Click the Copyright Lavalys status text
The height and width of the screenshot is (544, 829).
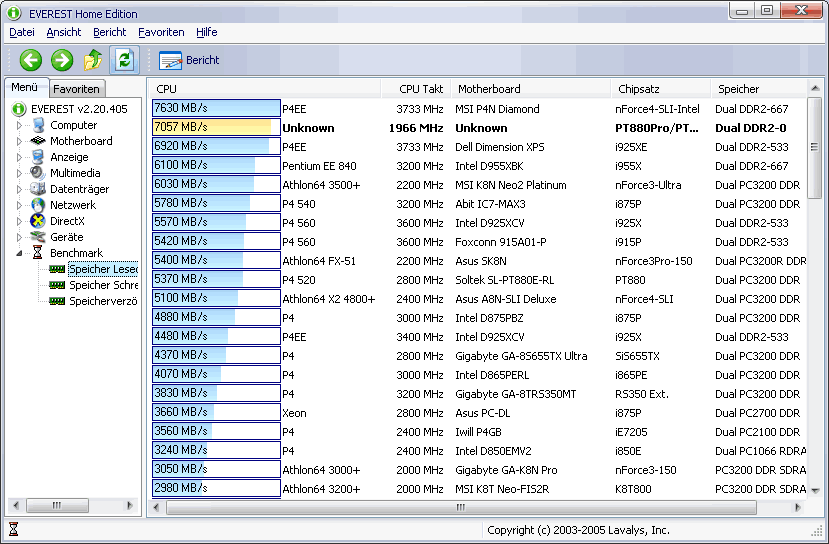point(578,530)
